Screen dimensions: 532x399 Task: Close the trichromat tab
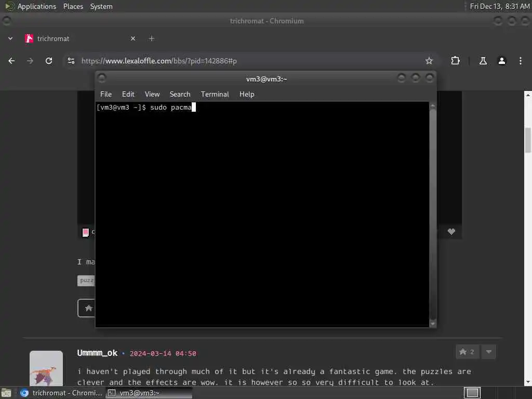point(133,38)
